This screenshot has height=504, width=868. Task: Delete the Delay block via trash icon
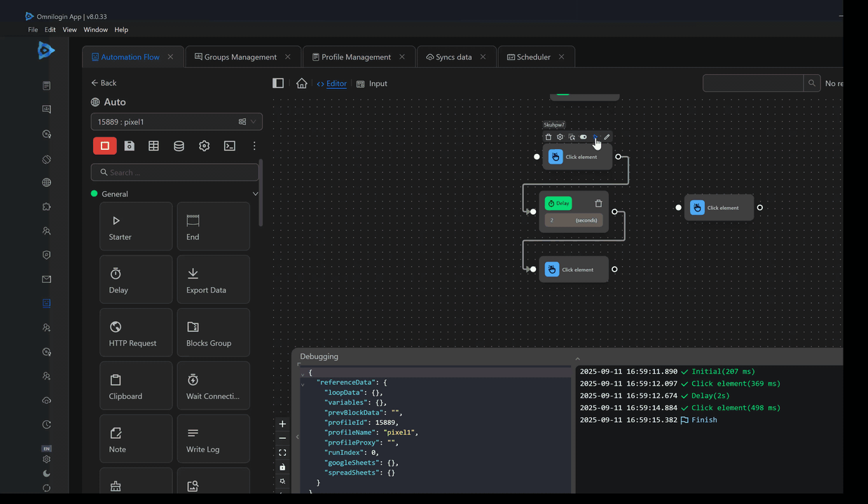click(x=598, y=204)
